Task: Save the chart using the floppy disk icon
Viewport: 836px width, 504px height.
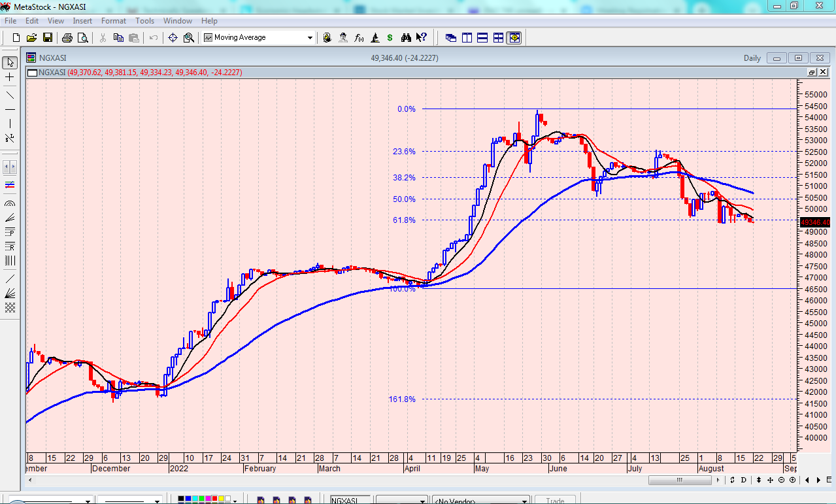Action: coord(48,38)
